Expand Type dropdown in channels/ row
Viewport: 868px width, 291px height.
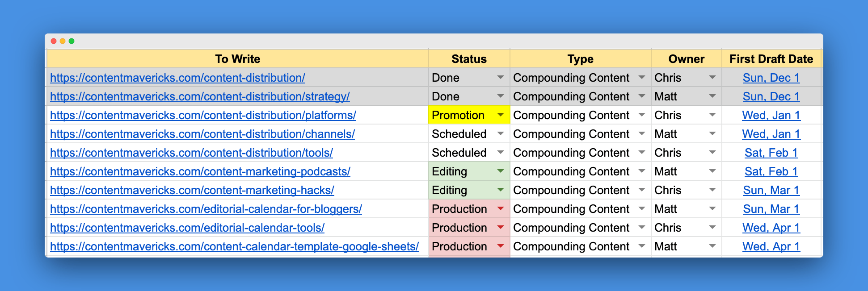pyautogui.click(x=642, y=134)
